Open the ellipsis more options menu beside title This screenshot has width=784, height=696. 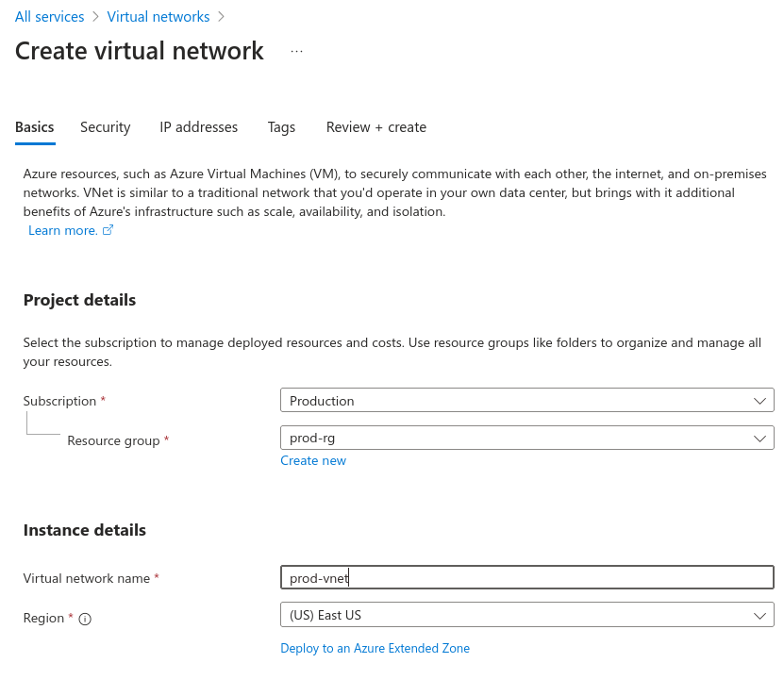click(296, 52)
